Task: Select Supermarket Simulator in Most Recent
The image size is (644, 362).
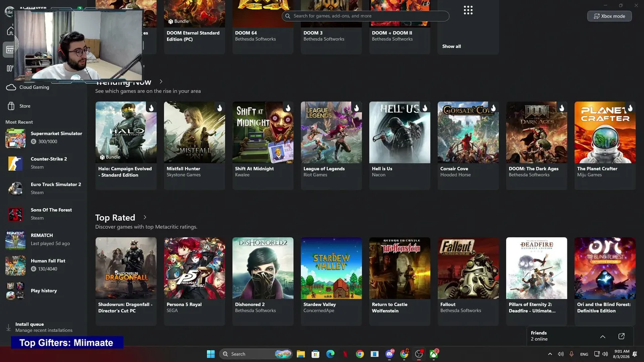Action: tap(43, 137)
